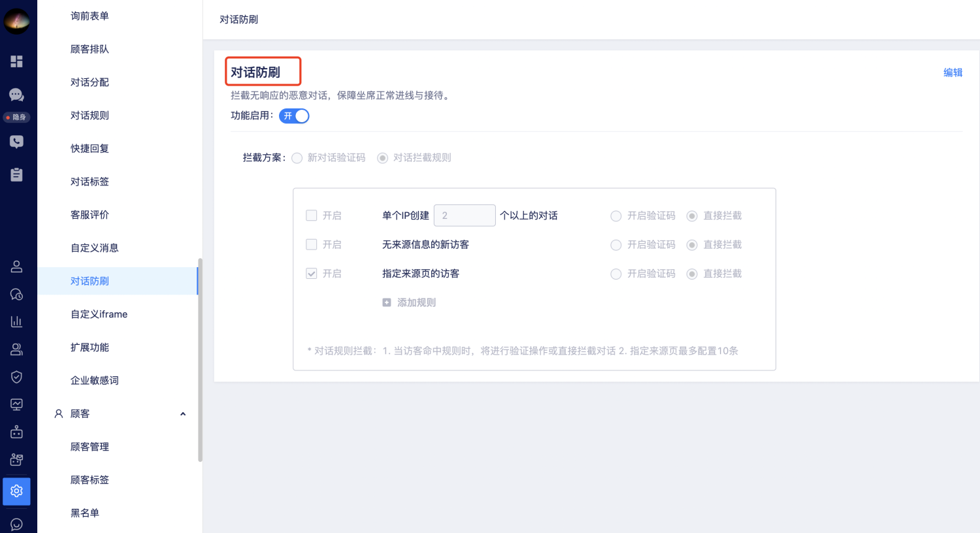Click the 隐身 status badge

pos(16,118)
